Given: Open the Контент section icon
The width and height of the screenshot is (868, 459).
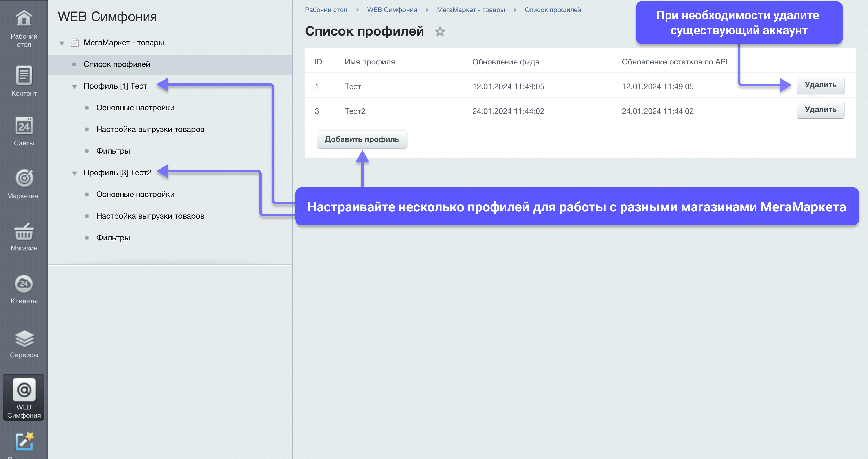Looking at the screenshot, I should [24, 75].
